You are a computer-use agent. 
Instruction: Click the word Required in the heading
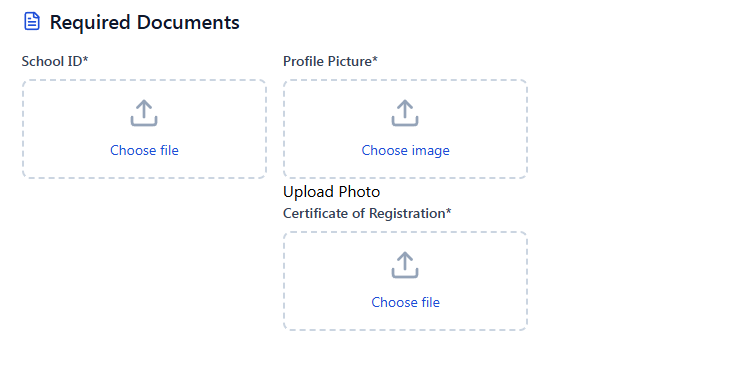pyautogui.click(x=90, y=23)
